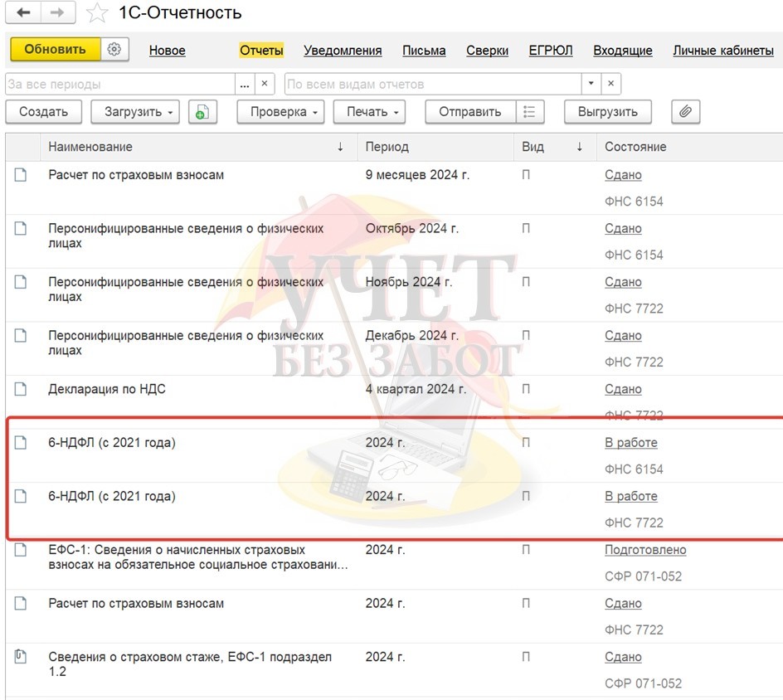Select Декларация по НДС report name
This screenshot has width=783, height=700.
click(107, 389)
